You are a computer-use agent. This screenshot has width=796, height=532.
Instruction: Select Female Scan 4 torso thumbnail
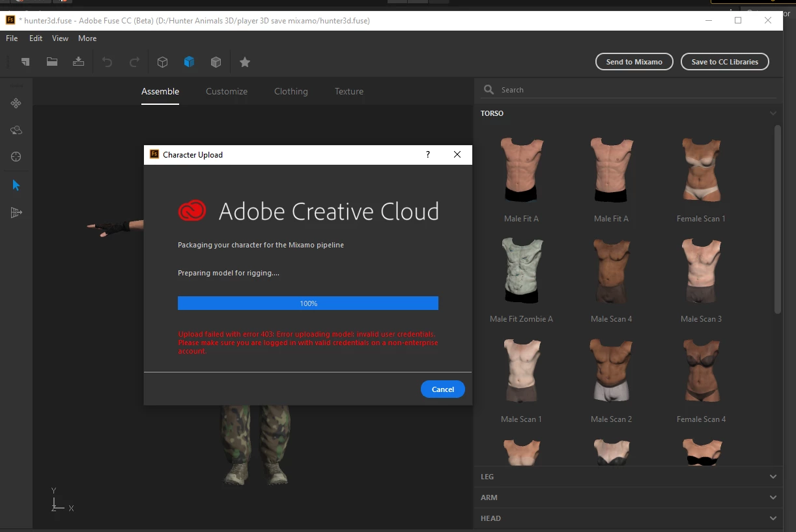701,371
